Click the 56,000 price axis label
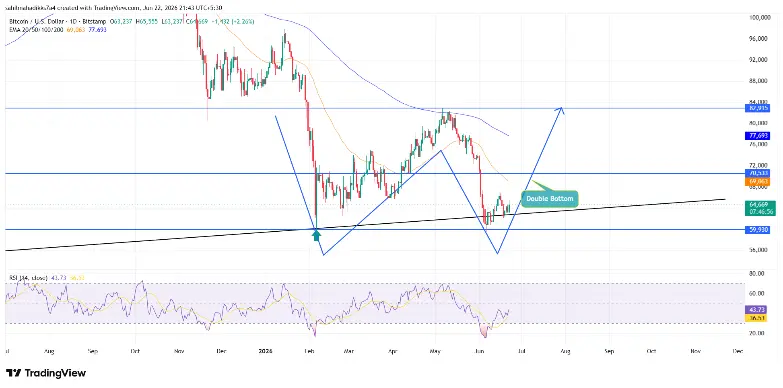Image resolution: width=783 pixels, height=388 pixels. tap(759, 251)
